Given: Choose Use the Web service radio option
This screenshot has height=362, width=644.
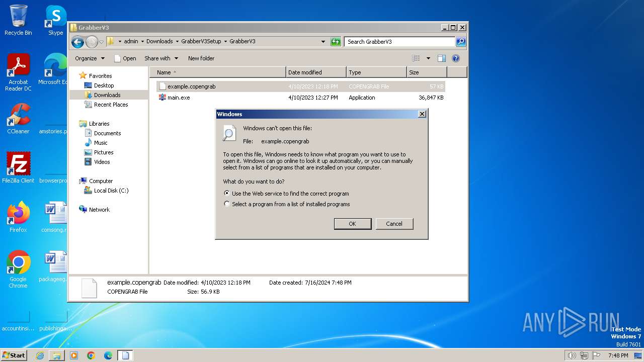Looking at the screenshot, I should (x=227, y=193).
